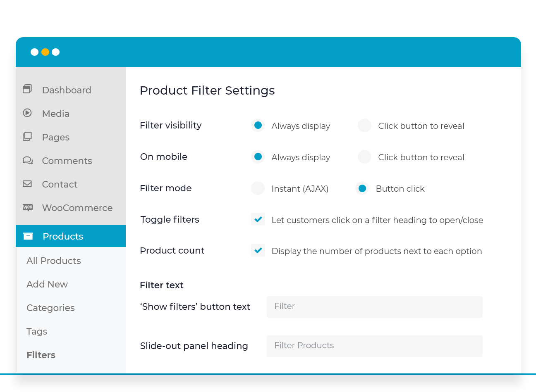The height and width of the screenshot is (392, 536).
Task: Enable 'Instant (AJAX)' filter mode
Action: (x=258, y=188)
